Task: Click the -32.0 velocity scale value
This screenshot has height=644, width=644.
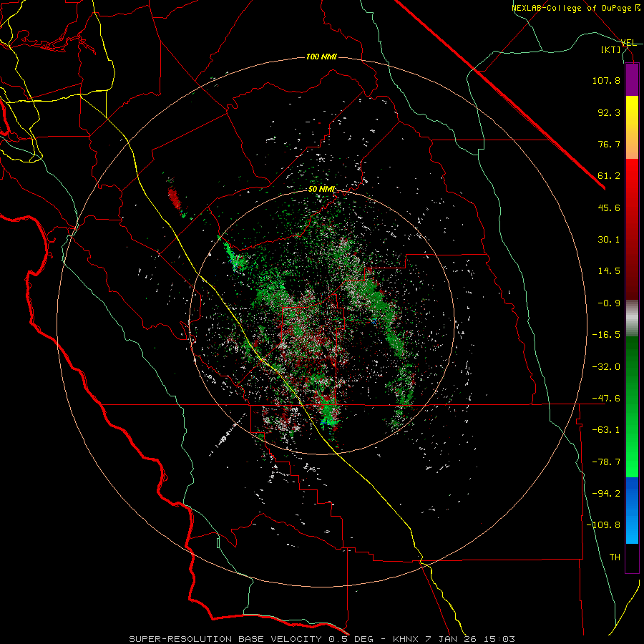Action: coord(606,367)
